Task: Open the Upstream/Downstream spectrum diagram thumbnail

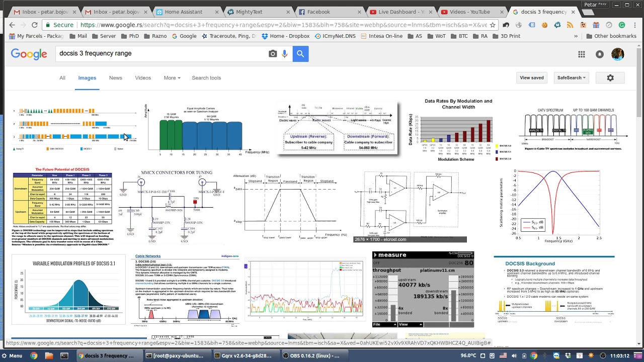Action: pyautogui.click(x=337, y=129)
